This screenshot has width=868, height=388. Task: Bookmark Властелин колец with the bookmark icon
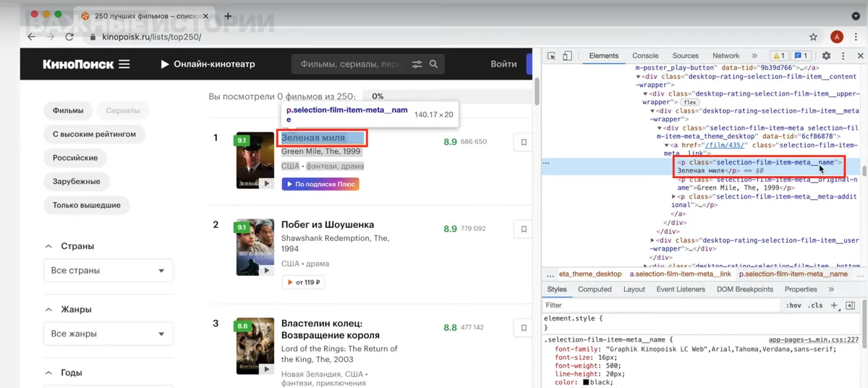pyautogui.click(x=522, y=328)
